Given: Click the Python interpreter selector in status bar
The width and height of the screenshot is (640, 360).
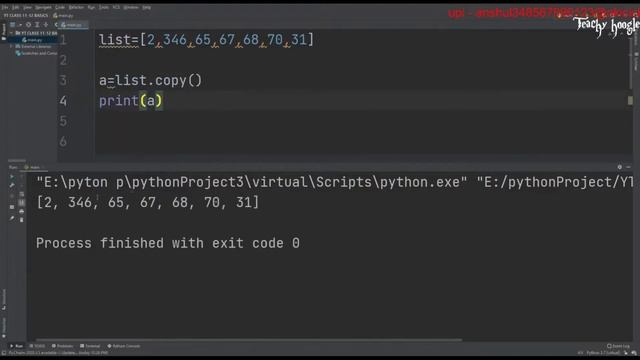Looking at the screenshot, I should point(603,353).
